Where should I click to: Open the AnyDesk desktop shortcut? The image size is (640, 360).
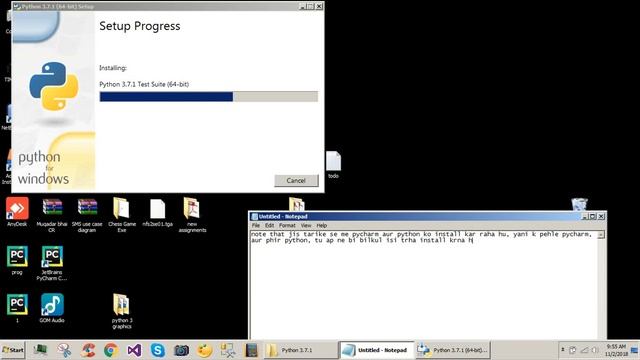pos(17,212)
